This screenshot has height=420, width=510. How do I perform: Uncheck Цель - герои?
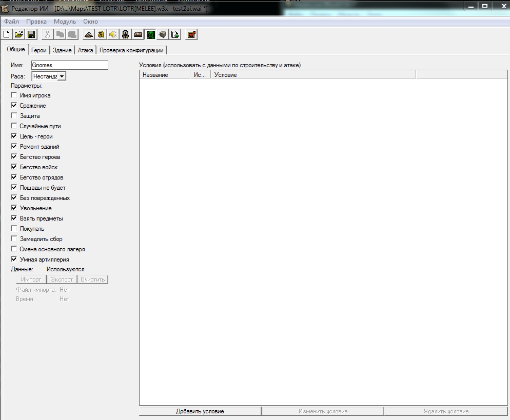point(14,136)
